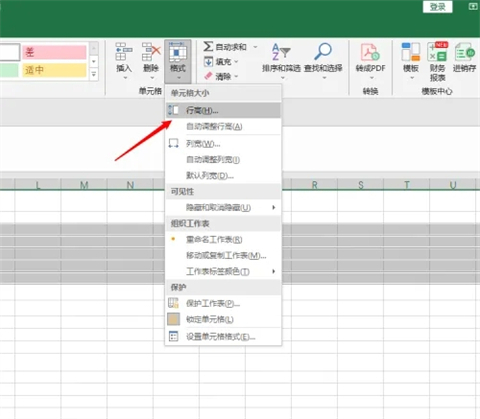Select column N header
The height and width of the screenshot is (419, 480).
130,184
